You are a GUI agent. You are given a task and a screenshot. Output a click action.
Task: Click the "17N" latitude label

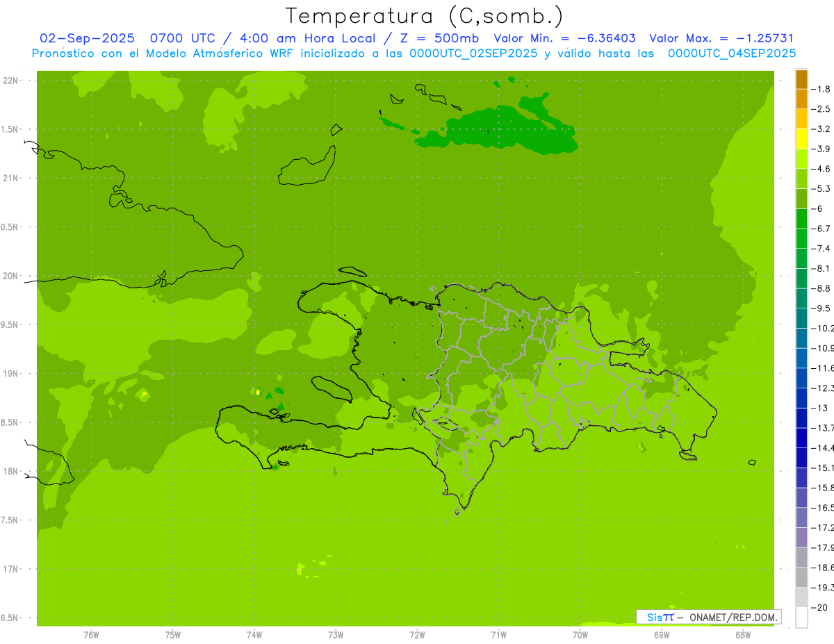[x=10, y=569]
